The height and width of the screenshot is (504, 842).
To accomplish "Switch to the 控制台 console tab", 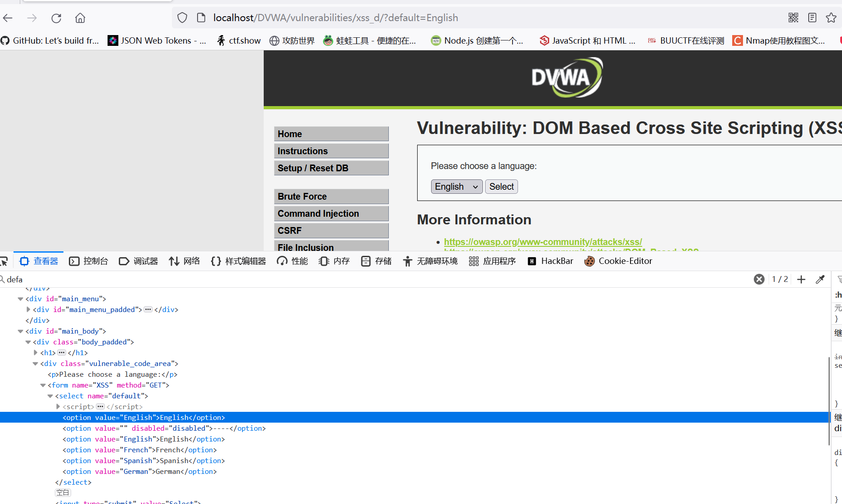I will (x=89, y=261).
